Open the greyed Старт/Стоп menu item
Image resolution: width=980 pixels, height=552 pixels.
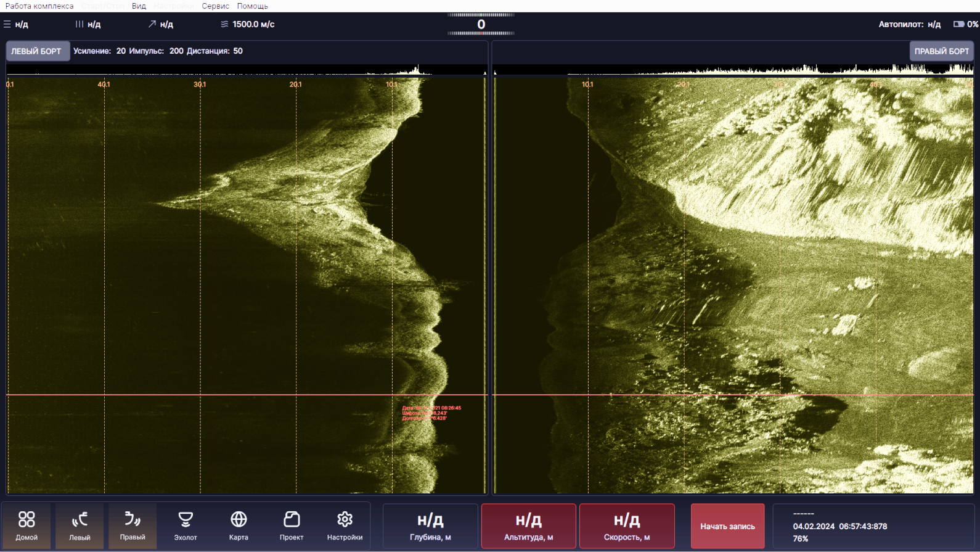tap(102, 6)
